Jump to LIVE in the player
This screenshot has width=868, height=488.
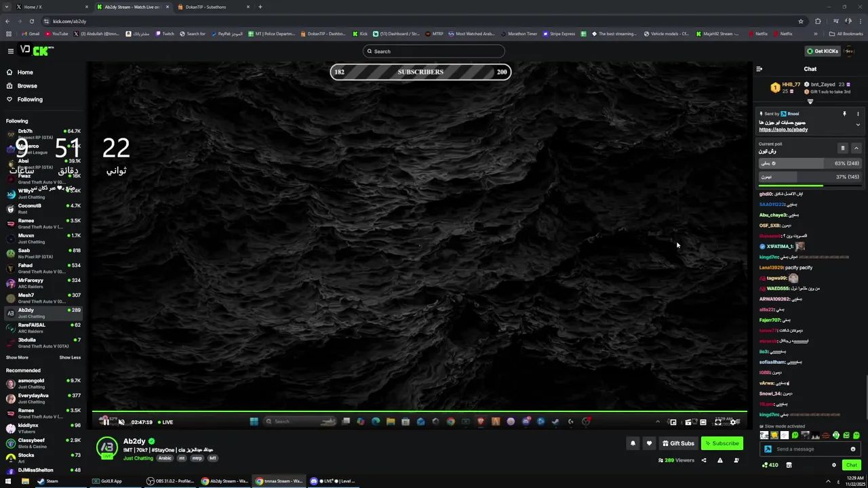click(165, 422)
